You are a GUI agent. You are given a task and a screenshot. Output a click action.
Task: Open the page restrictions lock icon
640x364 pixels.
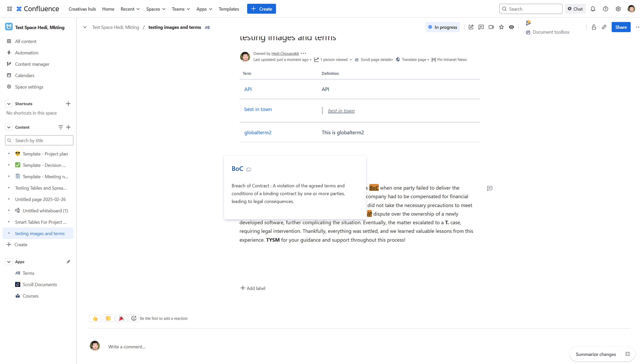pos(594,27)
